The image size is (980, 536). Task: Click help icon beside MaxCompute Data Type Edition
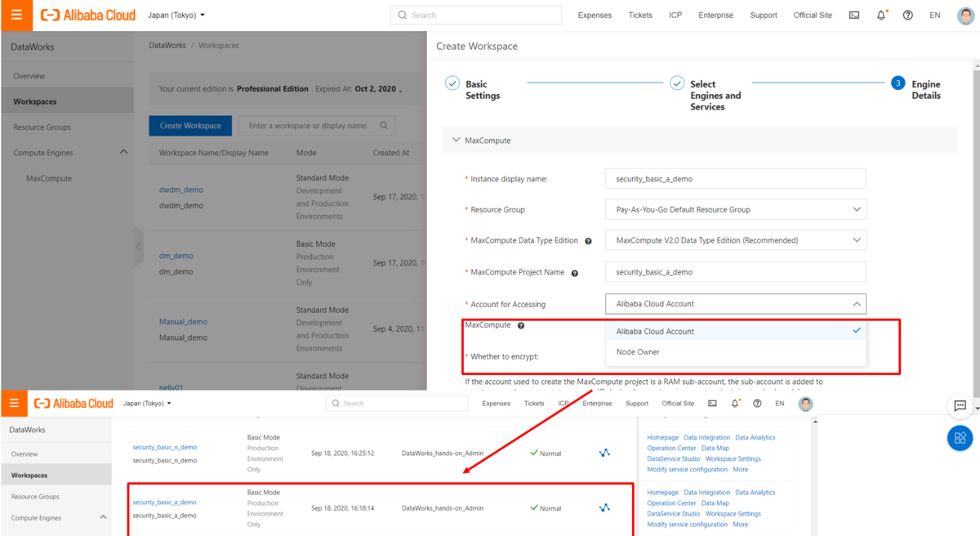(x=588, y=241)
